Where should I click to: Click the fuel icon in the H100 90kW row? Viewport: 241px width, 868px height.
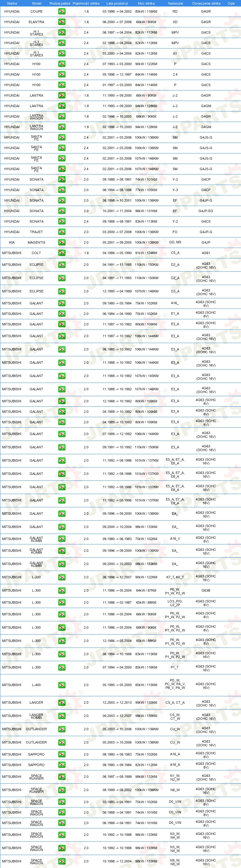(x=62, y=64)
